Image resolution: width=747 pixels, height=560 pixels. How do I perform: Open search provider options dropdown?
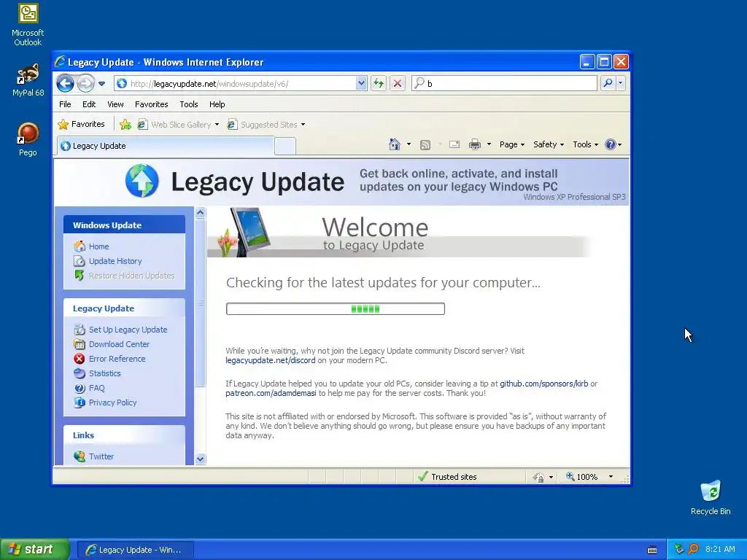click(x=620, y=83)
